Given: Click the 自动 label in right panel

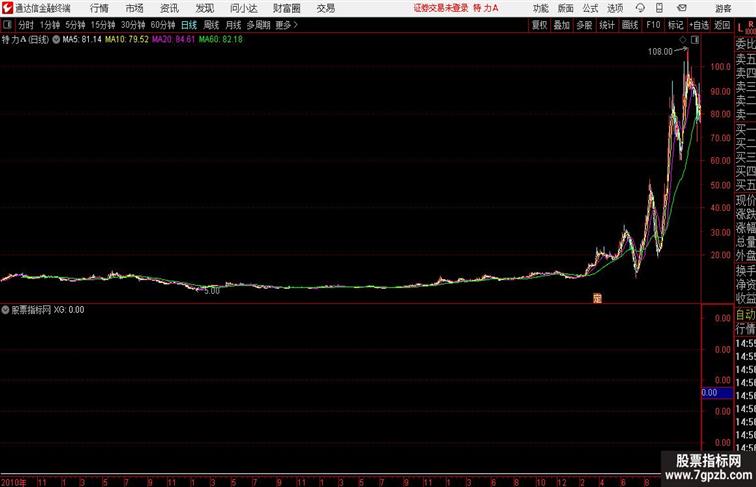Looking at the screenshot, I should click(x=745, y=315).
